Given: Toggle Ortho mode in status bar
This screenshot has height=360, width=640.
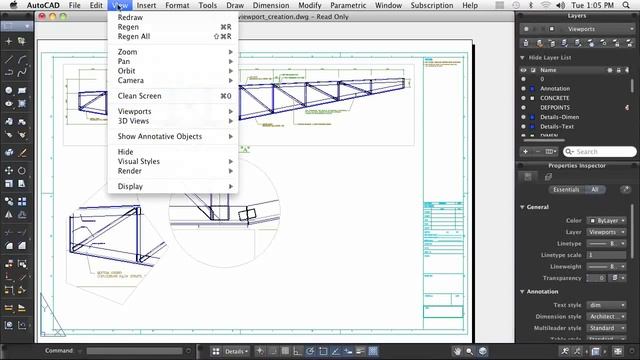Looking at the screenshot, I should (298, 351).
